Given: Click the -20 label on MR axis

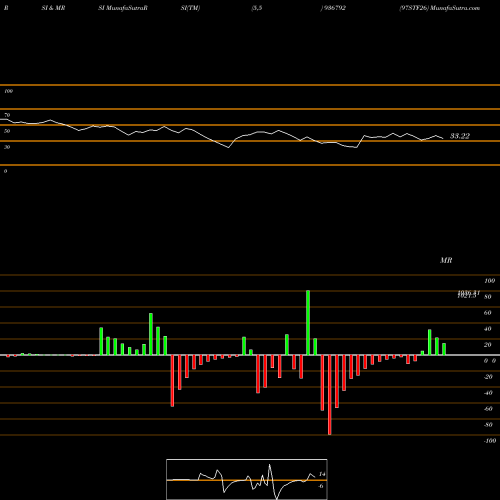Looking at the screenshot, I should [x=488, y=377].
